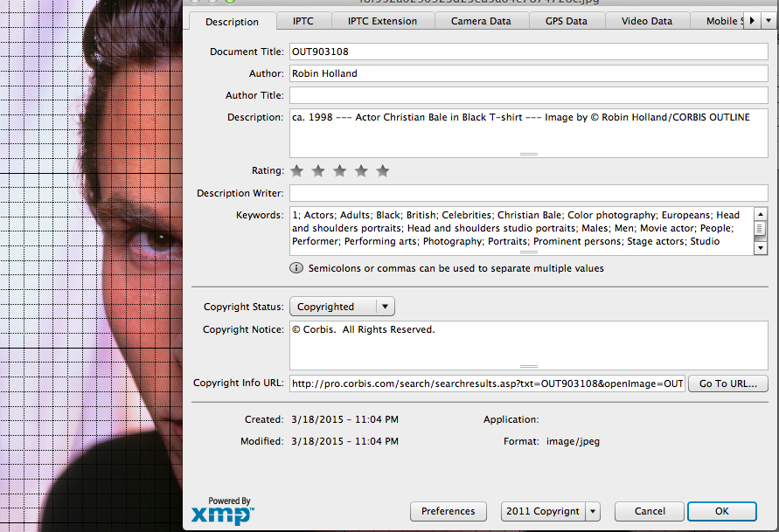Click the Author field with Robin Holland
The height and width of the screenshot is (532, 779).
click(529, 73)
